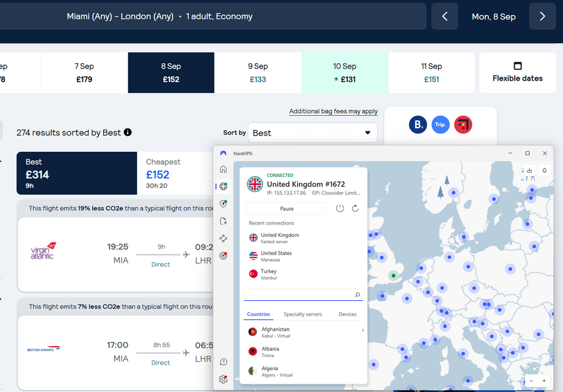Viewport: 563px width, 392px height.
Task: Select 11 Sep £151 date
Action: pyautogui.click(x=432, y=73)
